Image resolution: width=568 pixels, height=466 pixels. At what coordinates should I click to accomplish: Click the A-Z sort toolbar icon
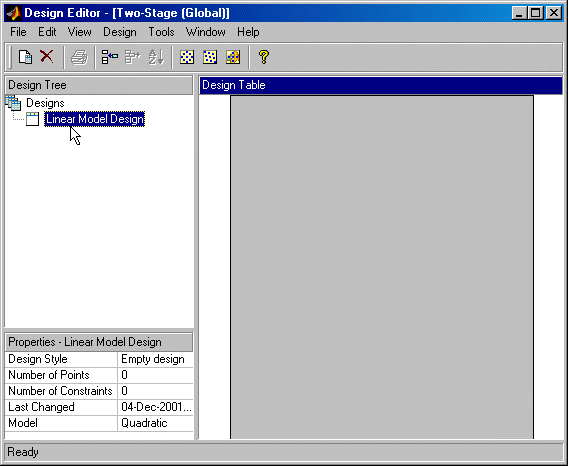click(156, 57)
